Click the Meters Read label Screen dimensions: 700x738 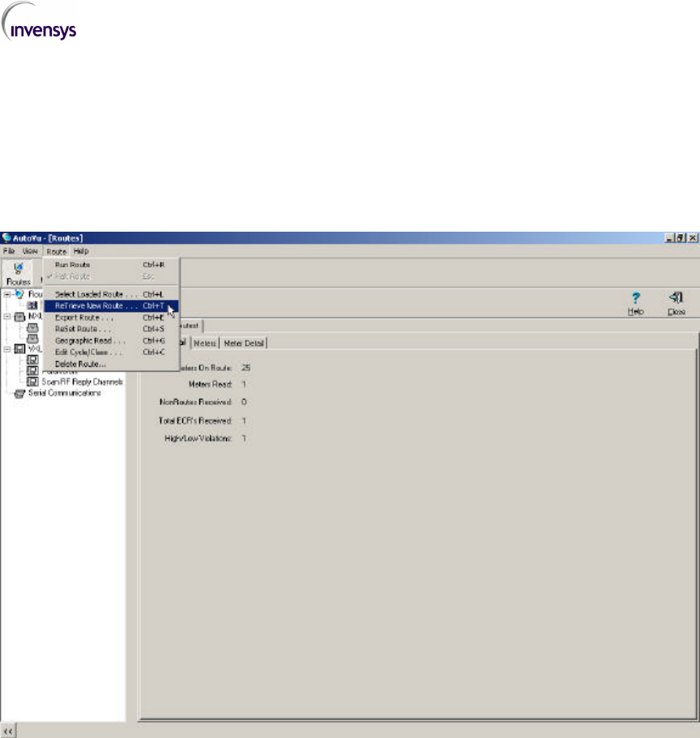pos(211,385)
